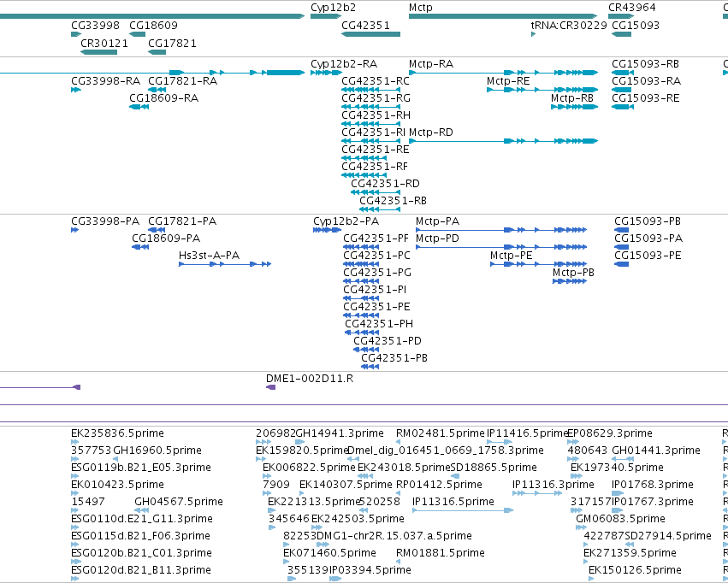Select the CG18609-PA protein label
This screenshot has height=583, width=728.
click(x=166, y=238)
